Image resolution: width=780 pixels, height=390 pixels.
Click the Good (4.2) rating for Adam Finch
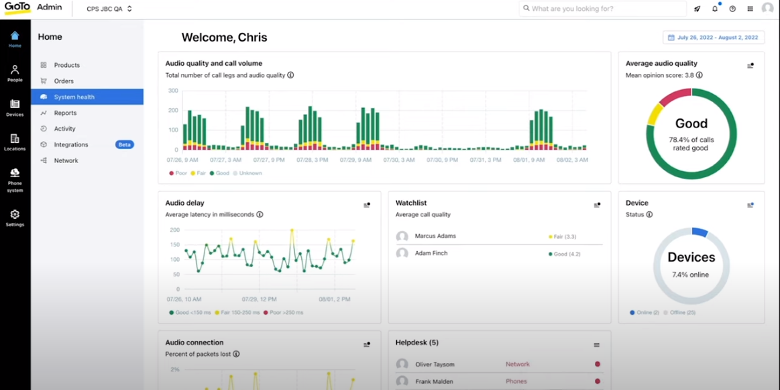564,254
